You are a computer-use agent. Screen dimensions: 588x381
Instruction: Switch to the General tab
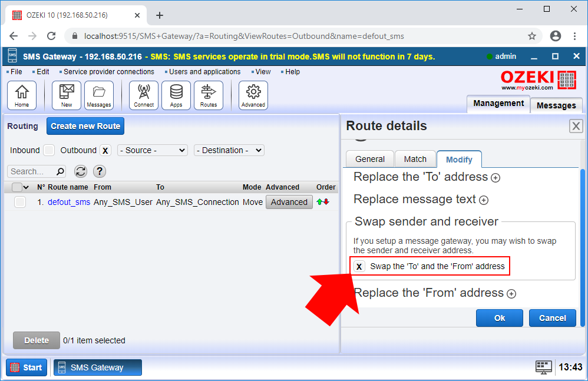[x=370, y=159]
